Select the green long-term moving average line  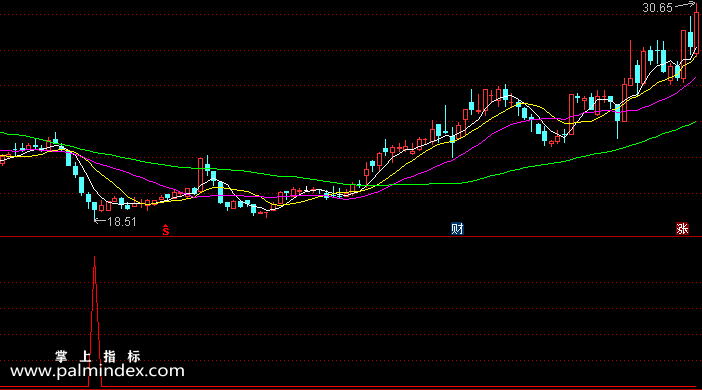coord(537,166)
